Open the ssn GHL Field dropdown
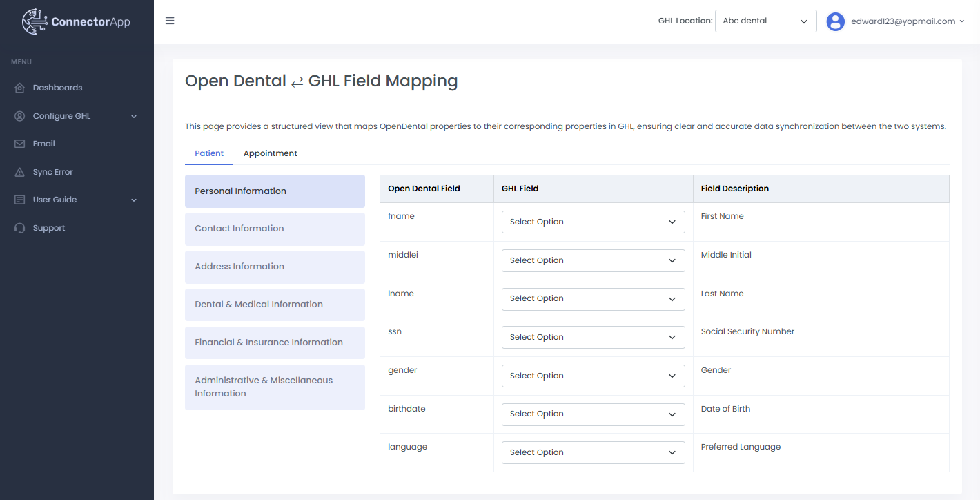This screenshot has width=980, height=500. (x=593, y=337)
